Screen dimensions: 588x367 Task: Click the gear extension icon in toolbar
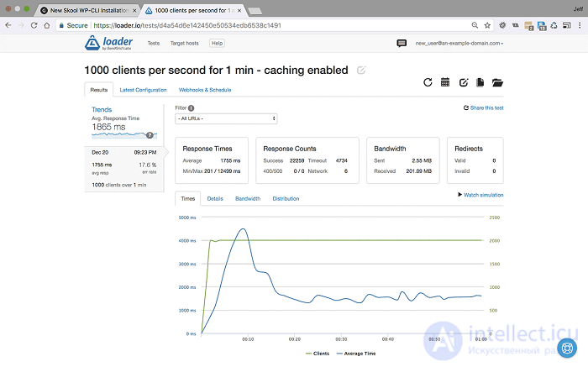pyautogui.click(x=502, y=25)
